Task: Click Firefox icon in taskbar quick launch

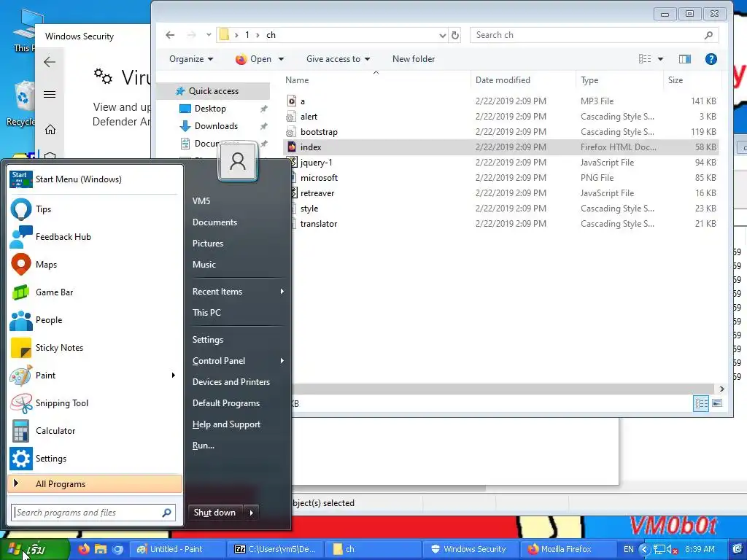Action: coord(84,549)
